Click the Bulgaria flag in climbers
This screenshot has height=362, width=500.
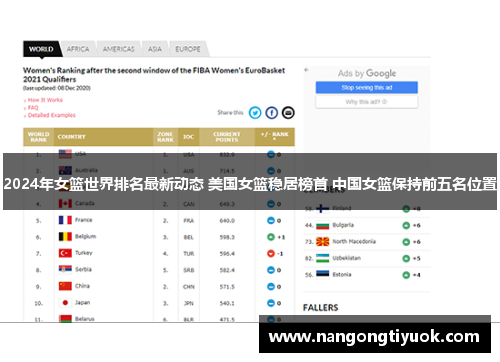(323, 226)
